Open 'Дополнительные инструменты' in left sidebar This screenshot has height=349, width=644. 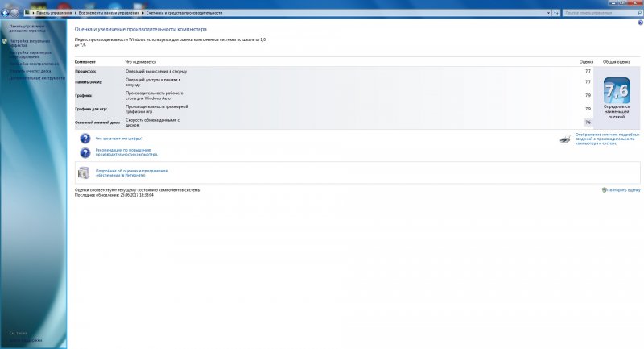37,78
